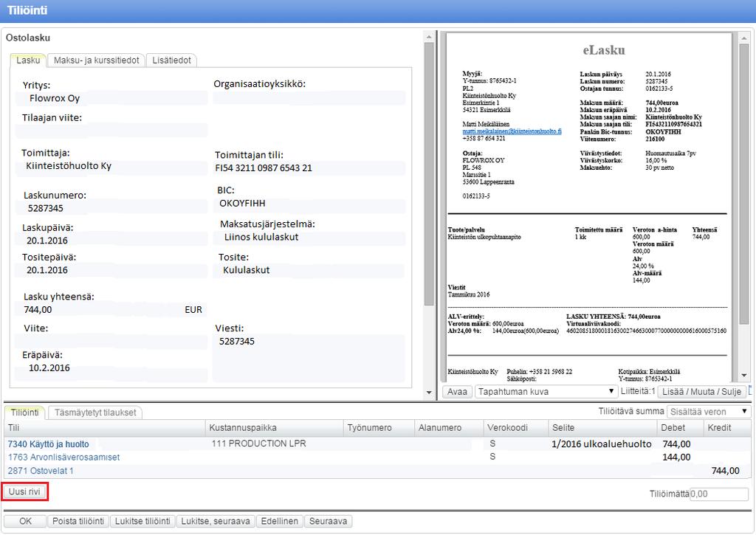Click the invoice form scroll-down arrow
Image resolution: width=756 pixels, height=535 pixels.
coord(429,393)
